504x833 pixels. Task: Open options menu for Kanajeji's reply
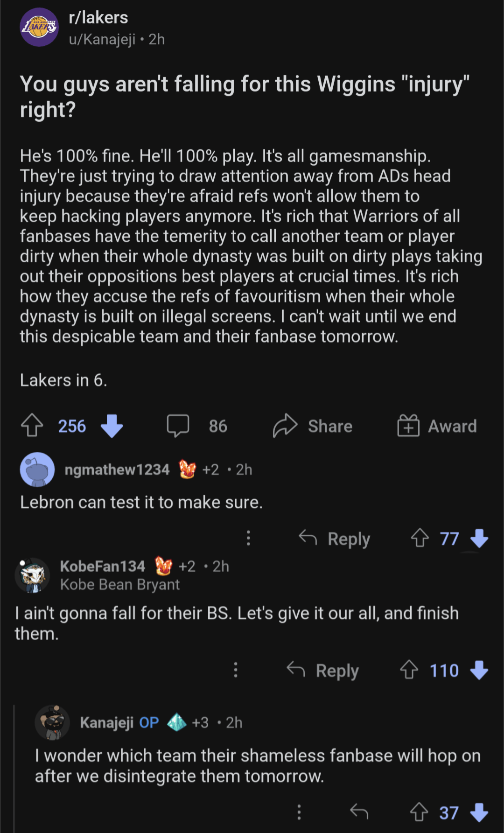(299, 812)
